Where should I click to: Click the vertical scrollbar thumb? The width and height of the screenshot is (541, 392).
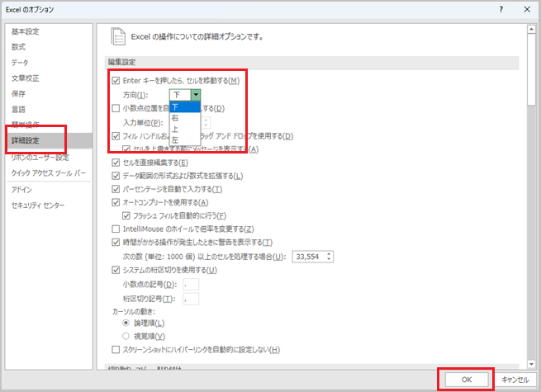click(x=531, y=69)
